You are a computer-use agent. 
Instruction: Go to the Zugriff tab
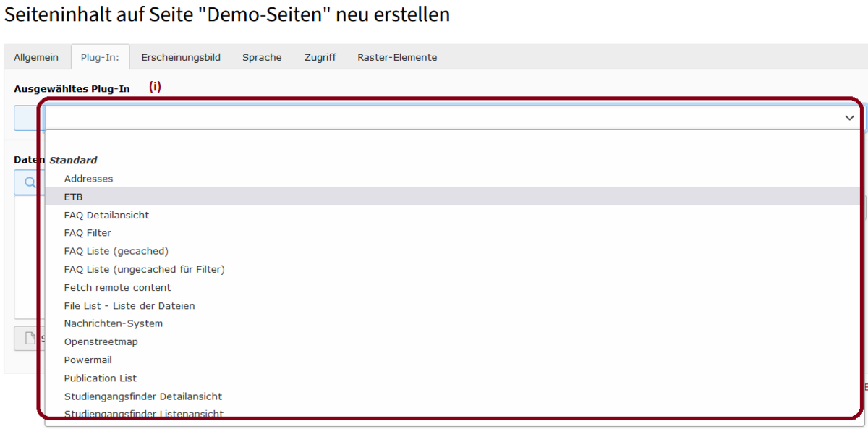pos(320,57)
